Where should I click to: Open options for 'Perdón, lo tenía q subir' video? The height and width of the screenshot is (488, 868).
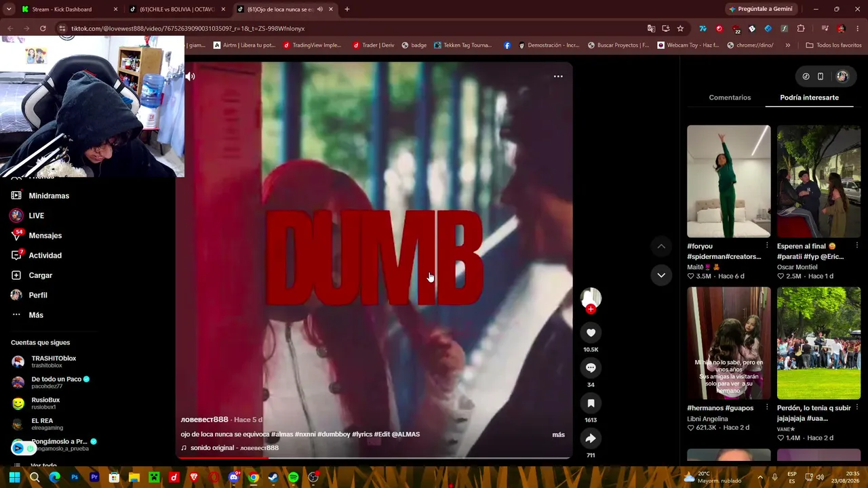coord(857,407)
